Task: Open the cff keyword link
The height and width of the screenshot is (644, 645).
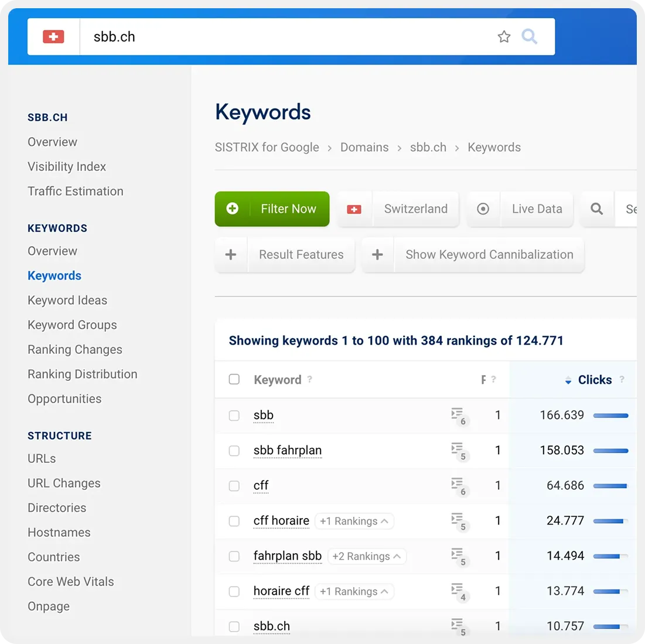Action: pyautogui.click(x=261, y=486)
